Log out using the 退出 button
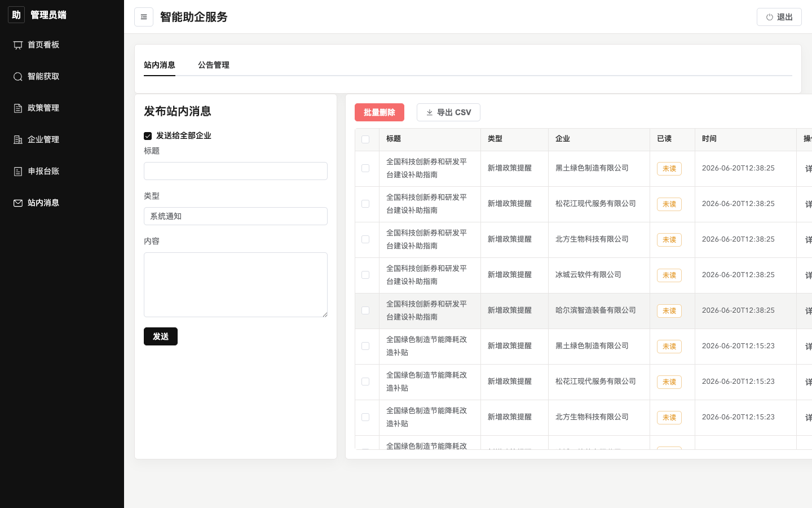This screenshot has width=812, height=508. [779, 17]
